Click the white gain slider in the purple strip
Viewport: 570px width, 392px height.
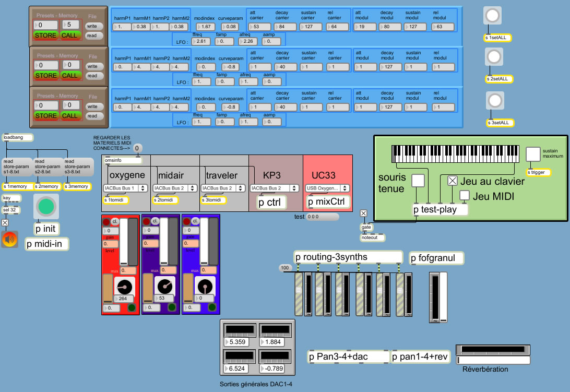point(164,241)
